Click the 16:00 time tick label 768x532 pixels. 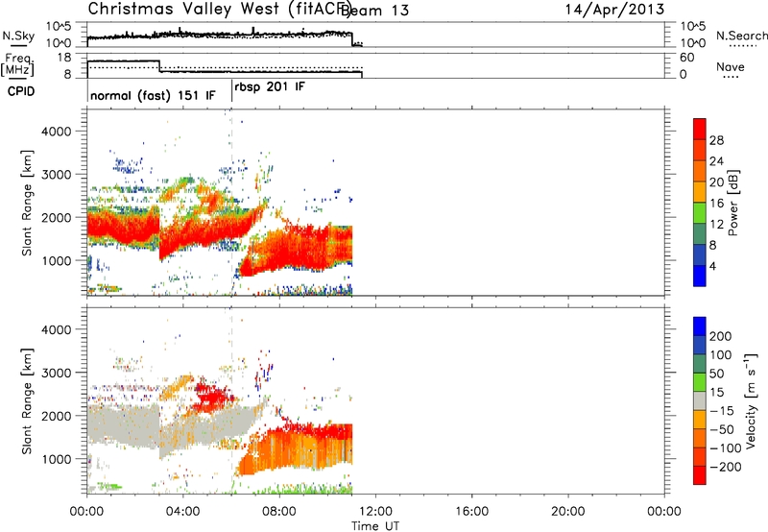471,512
